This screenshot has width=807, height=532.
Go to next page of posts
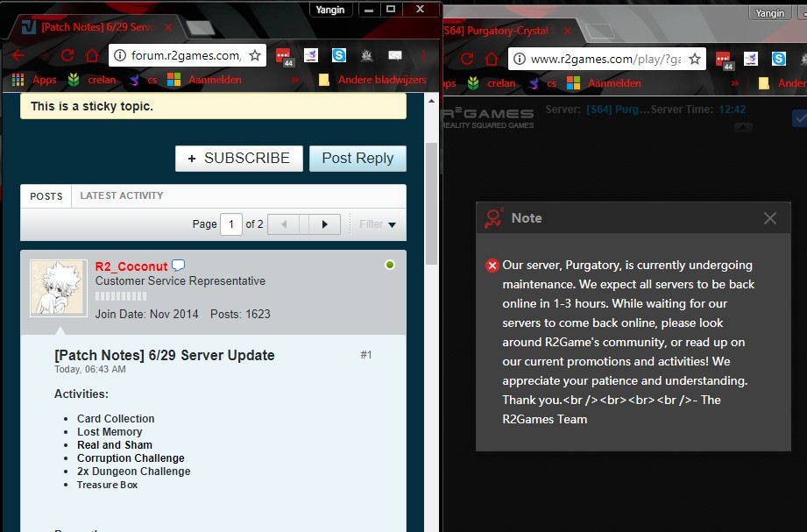[324, 224]
